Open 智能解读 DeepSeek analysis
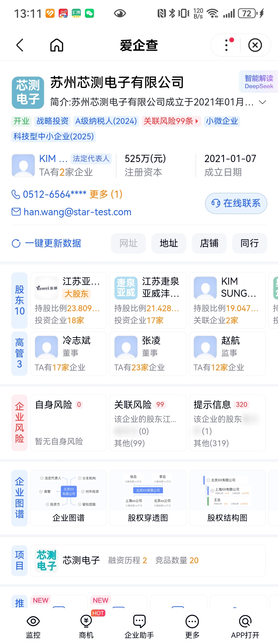Viewport: 278px width, 644px height. coord(259,82)
